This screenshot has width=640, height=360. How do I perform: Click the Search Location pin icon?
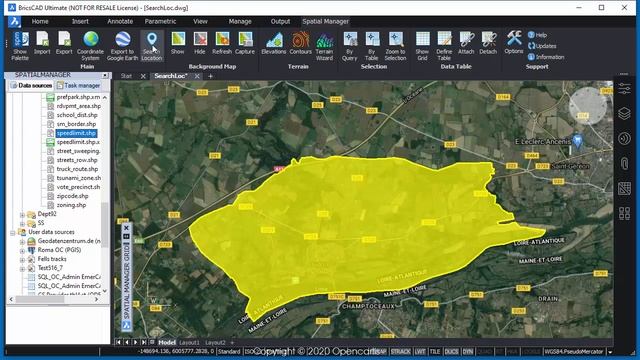152,40
